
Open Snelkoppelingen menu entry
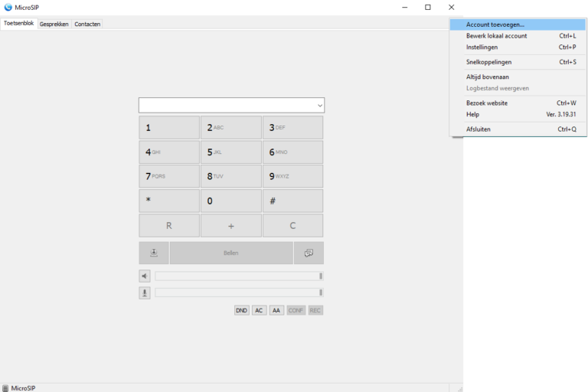click(x=518, y=62)
